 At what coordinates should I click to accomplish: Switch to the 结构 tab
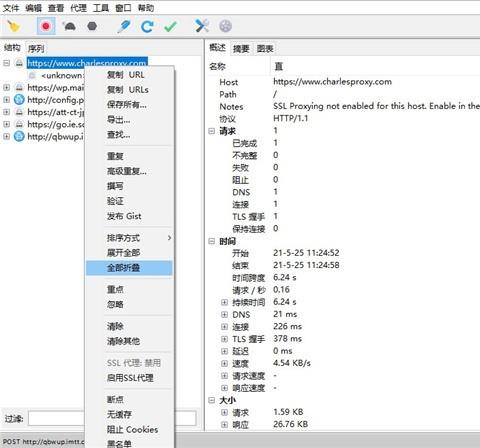(x=12, y=48)
